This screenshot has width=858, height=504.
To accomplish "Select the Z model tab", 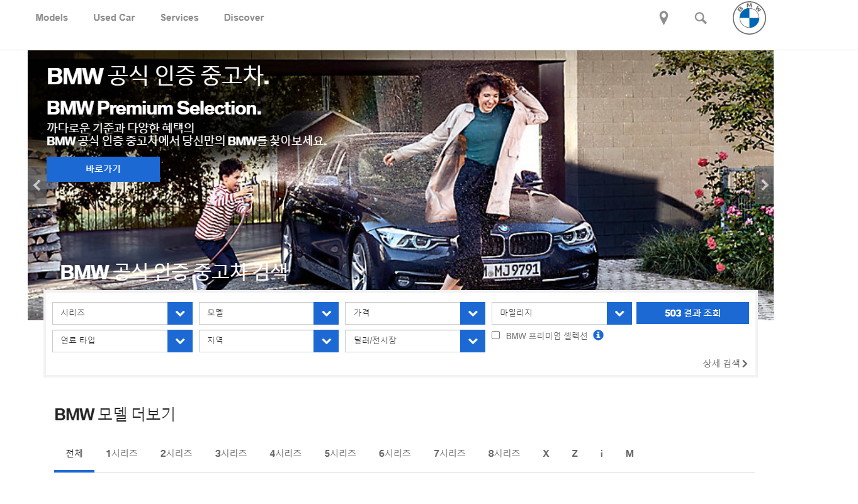I will [575, 454].
